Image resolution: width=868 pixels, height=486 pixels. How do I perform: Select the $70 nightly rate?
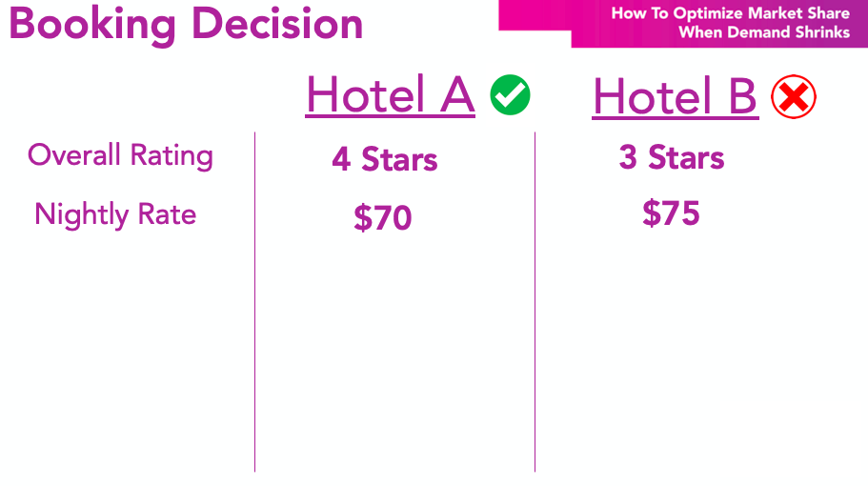pos(383,217)
